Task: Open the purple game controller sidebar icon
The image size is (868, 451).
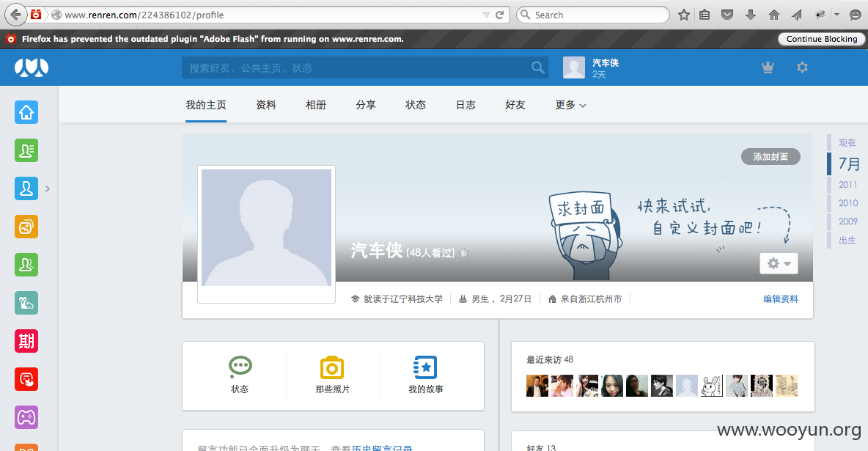Action: [26, 417]
